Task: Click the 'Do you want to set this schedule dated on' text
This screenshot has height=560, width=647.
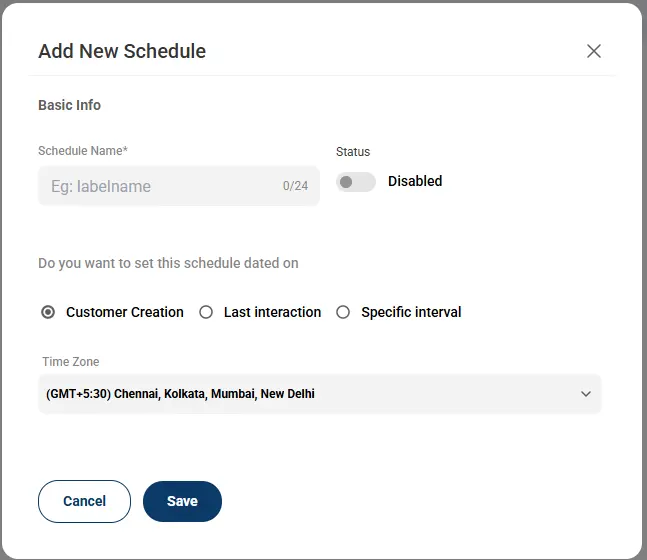Action: [x=168, y=263]
